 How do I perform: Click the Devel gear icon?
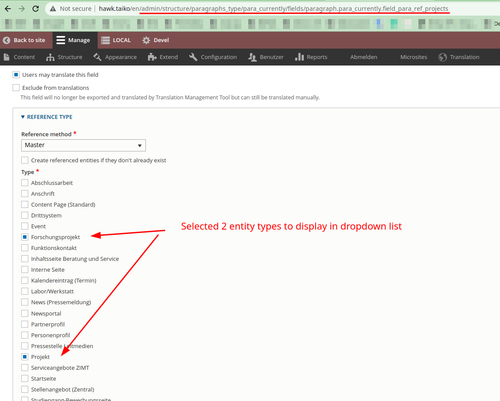pos(146,40)
